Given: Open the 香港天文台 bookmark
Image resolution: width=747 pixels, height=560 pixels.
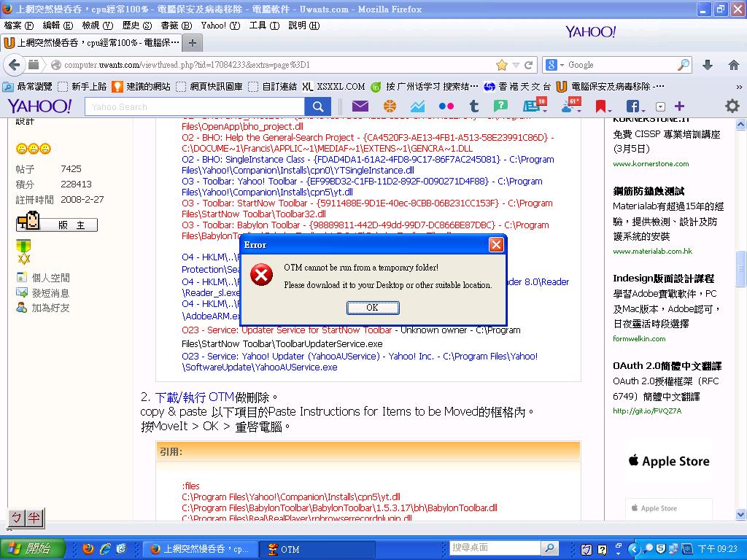Looking at the screenshot, I should [x=517, y=87].
